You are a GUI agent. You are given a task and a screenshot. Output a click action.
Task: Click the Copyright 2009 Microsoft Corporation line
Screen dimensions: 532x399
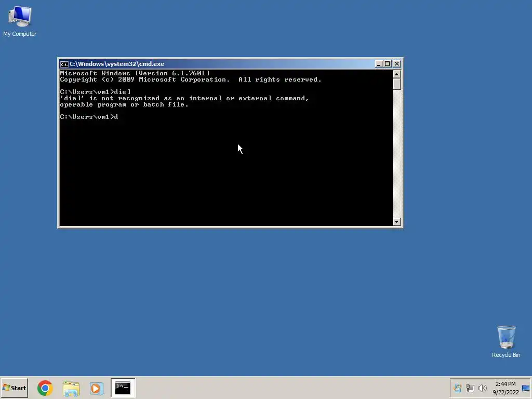(x=190, y=79)
